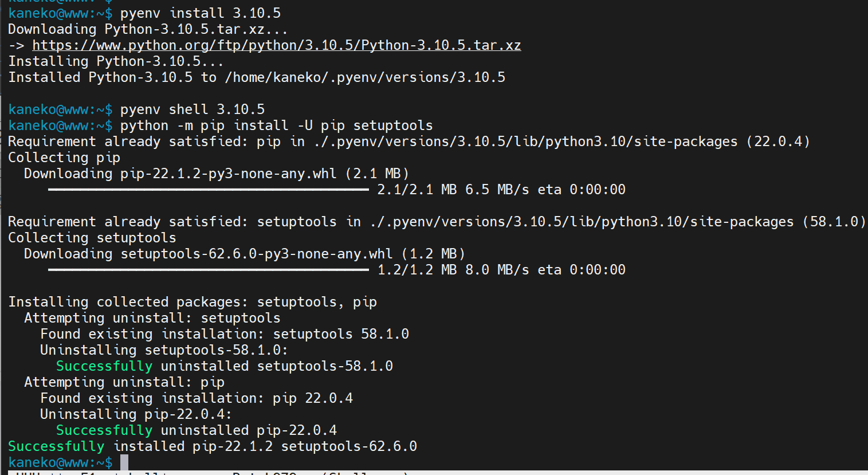Click the (22.0.4) pip version text
Viewport: 868px width, 475px height.
[x=778, y=142]
